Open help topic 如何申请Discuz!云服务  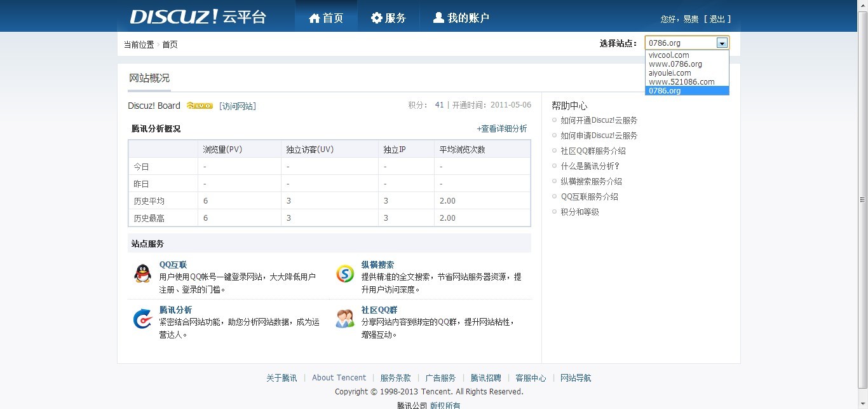pos(599,135)
